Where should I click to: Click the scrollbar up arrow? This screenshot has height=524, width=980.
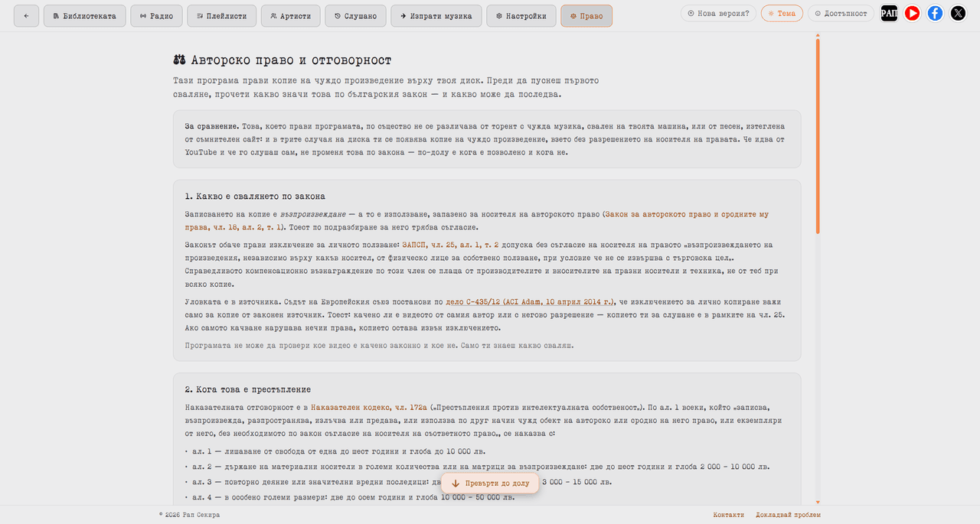point(818,35)
